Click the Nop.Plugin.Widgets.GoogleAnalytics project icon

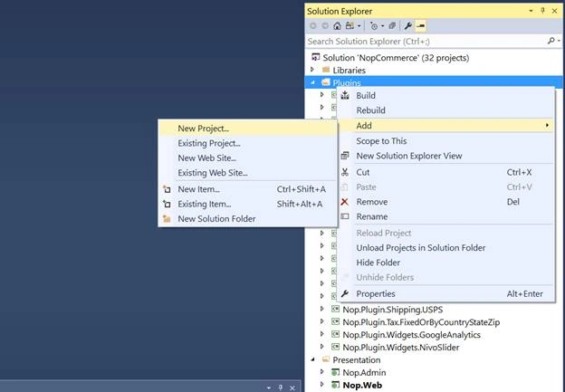[335, 334]
